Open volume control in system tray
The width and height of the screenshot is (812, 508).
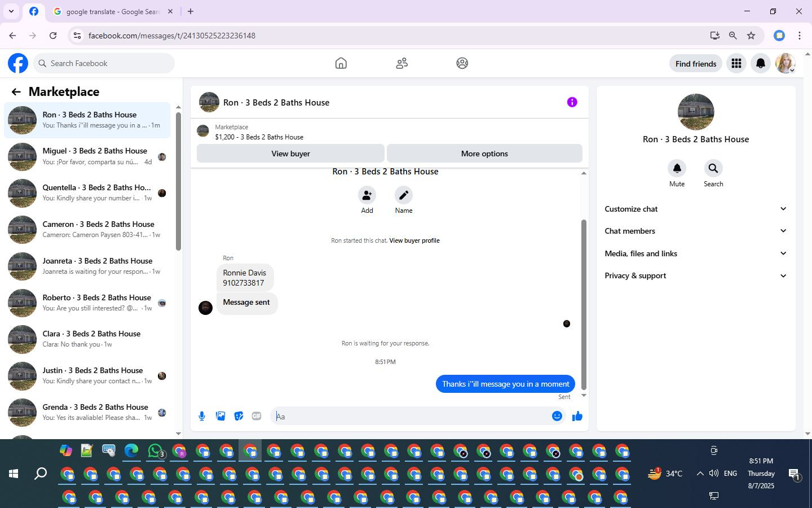(x=714, y=474)
